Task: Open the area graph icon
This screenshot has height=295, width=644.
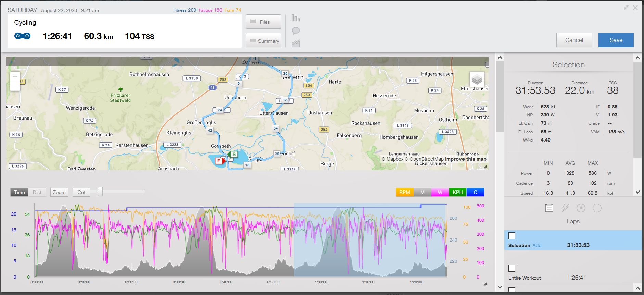Action: 295,44
